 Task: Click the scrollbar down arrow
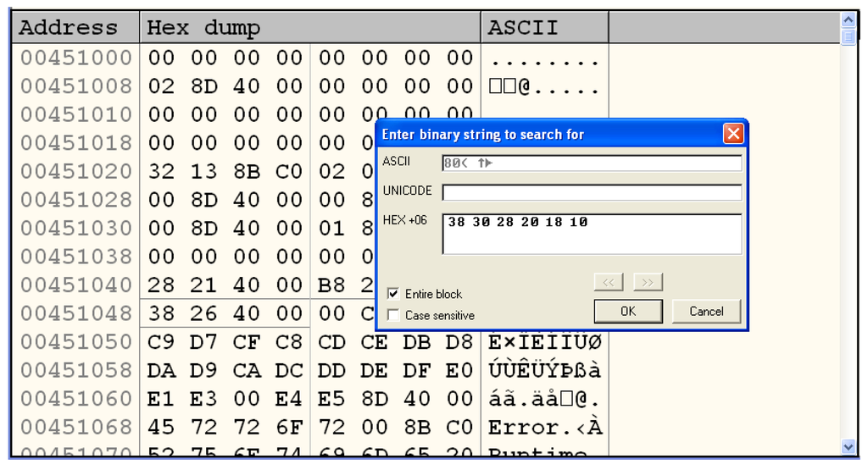[x=849, y=446]
